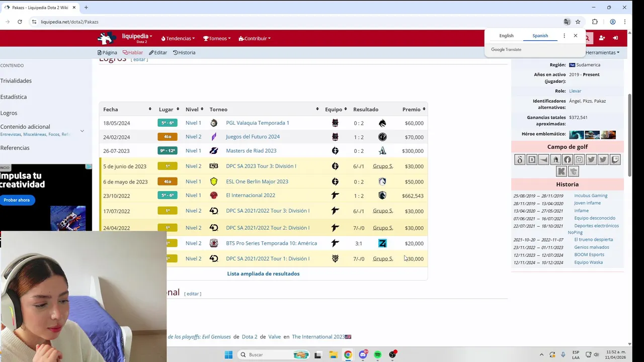644x362 pixels.
Task: Open the Instagram social link icon
Action: pos(579,160)
